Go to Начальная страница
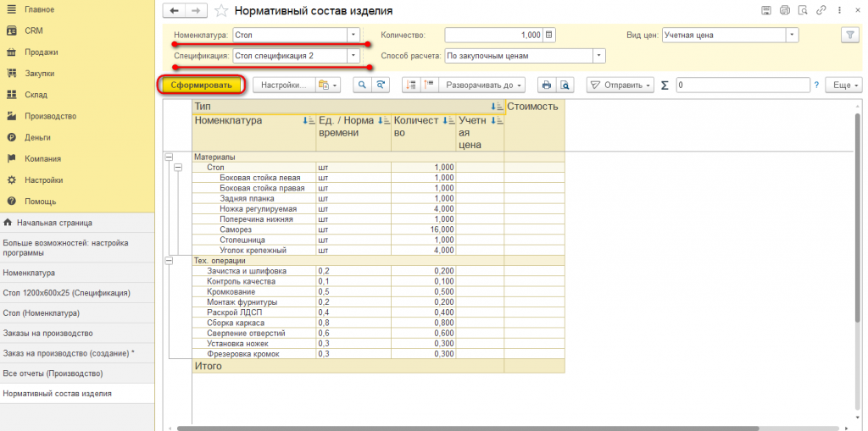 77,223
